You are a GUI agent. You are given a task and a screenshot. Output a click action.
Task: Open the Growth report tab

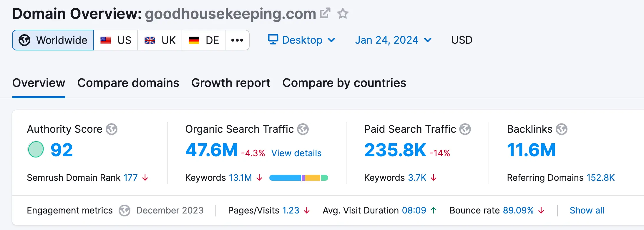[231, 83]
